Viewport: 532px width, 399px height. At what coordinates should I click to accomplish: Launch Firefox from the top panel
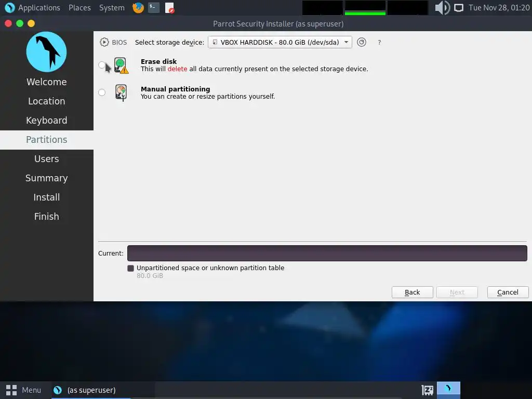[x=138, y=7]
